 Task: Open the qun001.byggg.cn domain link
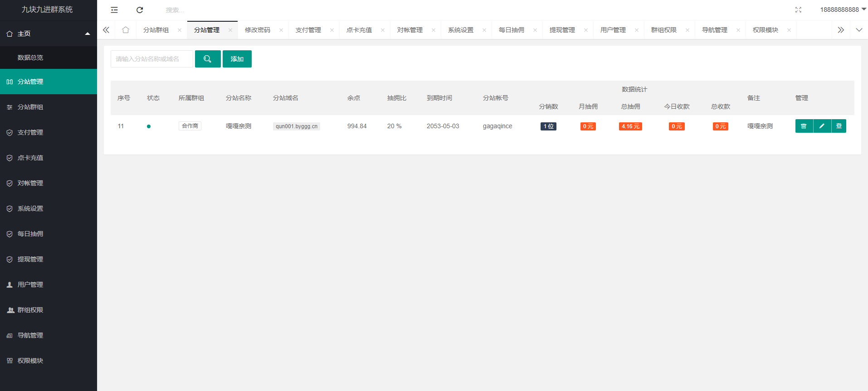297,126
